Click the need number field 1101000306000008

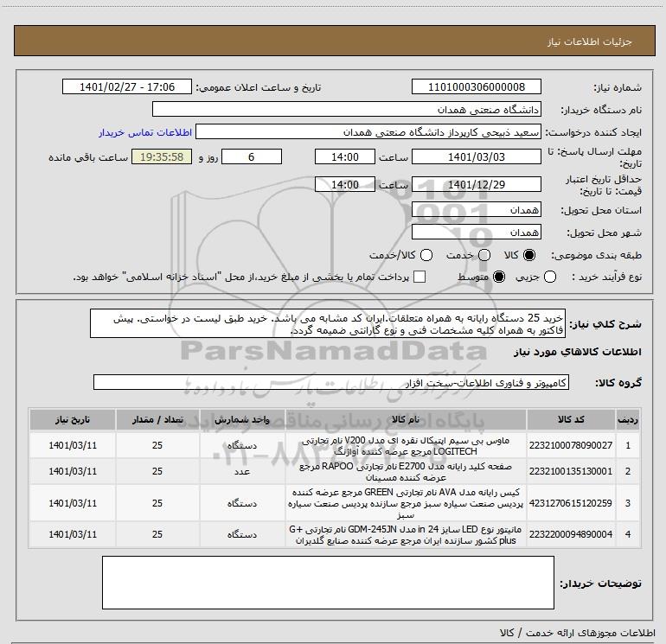click(476, 86)
